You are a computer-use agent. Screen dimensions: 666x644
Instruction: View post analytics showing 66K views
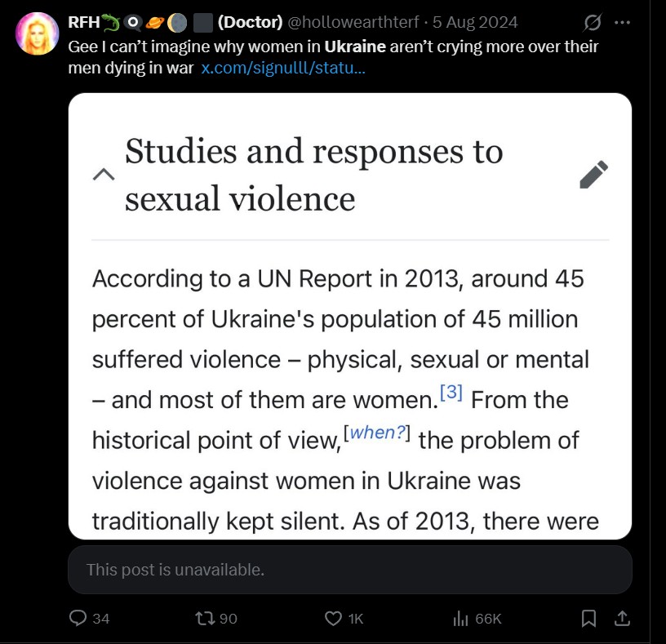(477, 619)
